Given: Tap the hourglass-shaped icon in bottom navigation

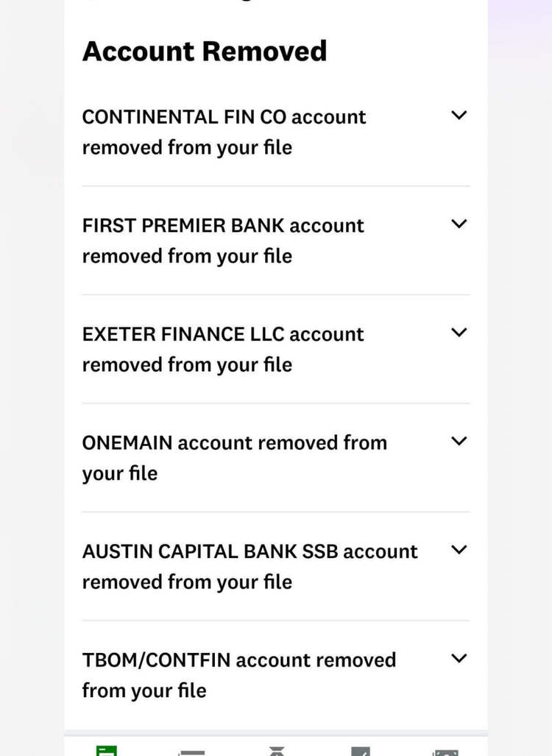Looking at the screenshot, I should [277, 752].
